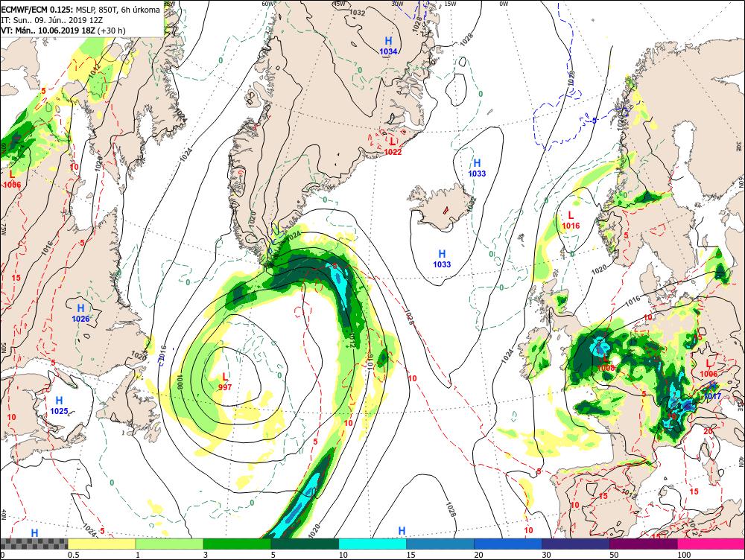Click the legend value '0.5'

point(73,555)
